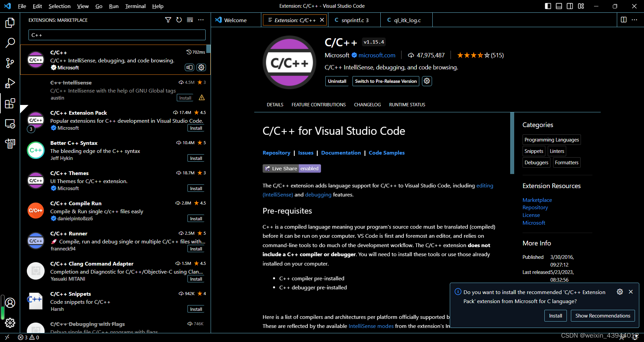Open Manage gear in activity bar
This screenshot has width=644, height=342.
pos(10,323)
